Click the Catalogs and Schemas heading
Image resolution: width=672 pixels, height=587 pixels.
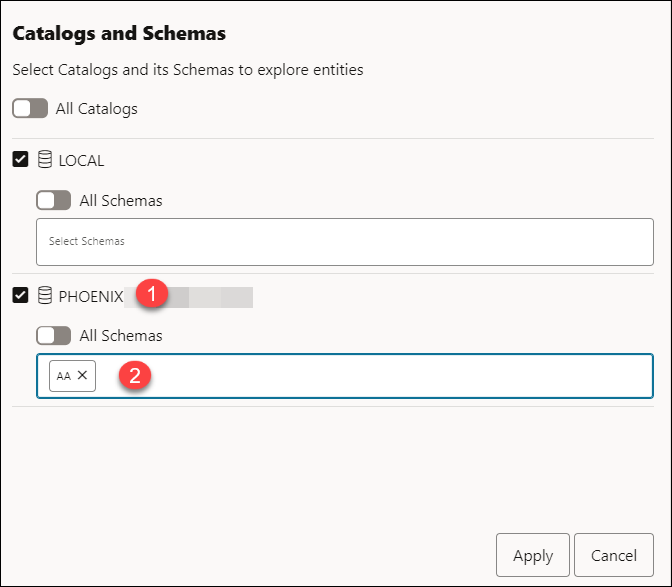coord(119,34)
